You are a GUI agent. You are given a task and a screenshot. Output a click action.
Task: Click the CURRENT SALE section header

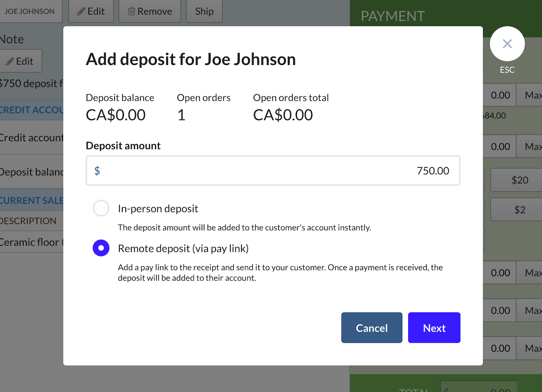point(31,200)
